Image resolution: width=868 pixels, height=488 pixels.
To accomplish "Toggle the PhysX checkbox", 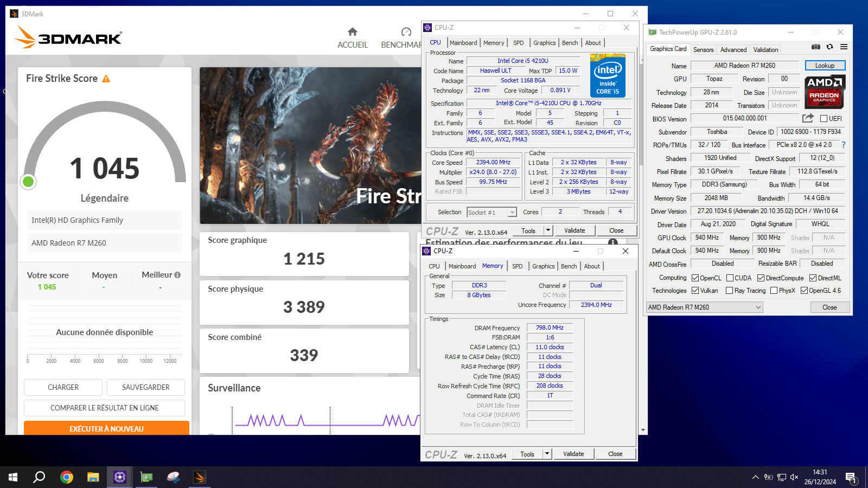I will click(x=774, y=290).
